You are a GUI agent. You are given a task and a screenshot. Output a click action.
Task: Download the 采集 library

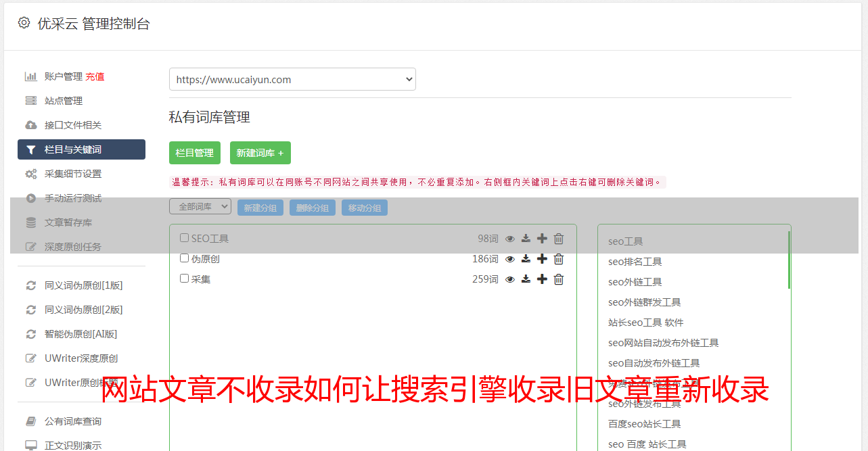[526, 279]
